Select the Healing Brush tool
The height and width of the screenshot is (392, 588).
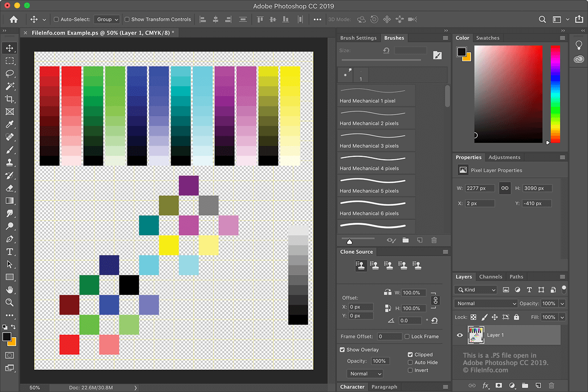[10, 137]
